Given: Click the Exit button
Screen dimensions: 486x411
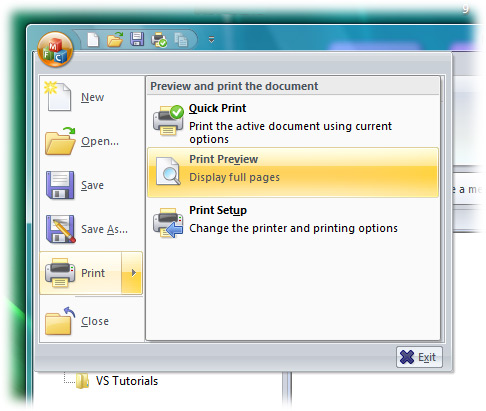Looking at the screenshot, I should [419, 357].
